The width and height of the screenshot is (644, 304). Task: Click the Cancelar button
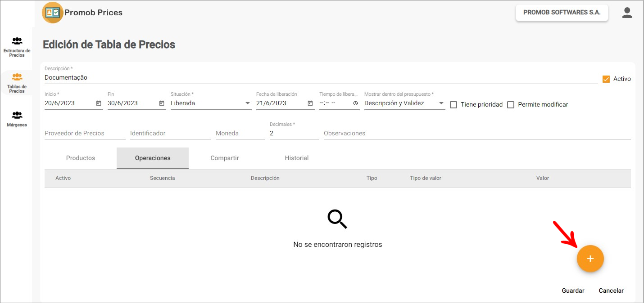611,291
